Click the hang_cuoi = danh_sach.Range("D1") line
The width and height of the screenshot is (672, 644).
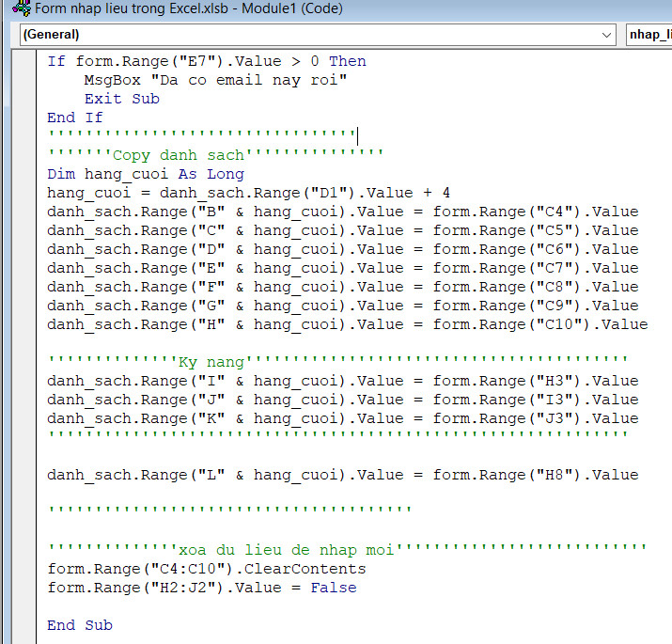[x=248, y=193]
